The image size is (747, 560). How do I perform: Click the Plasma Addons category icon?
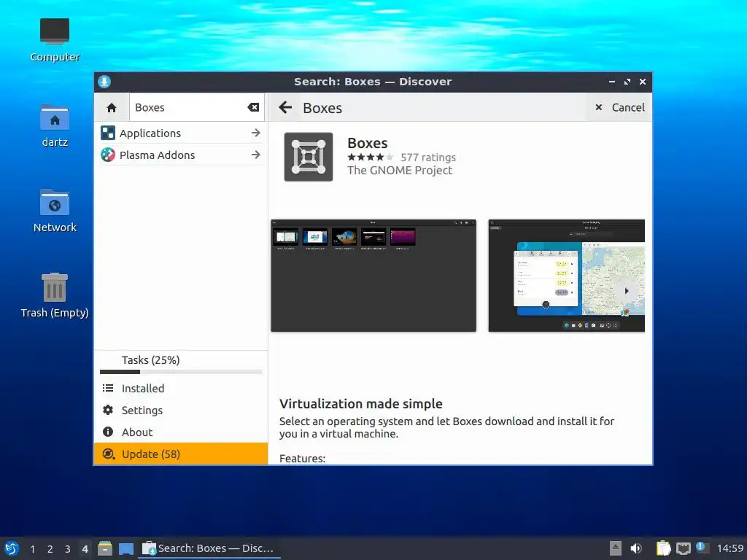[x=108, y=155]
